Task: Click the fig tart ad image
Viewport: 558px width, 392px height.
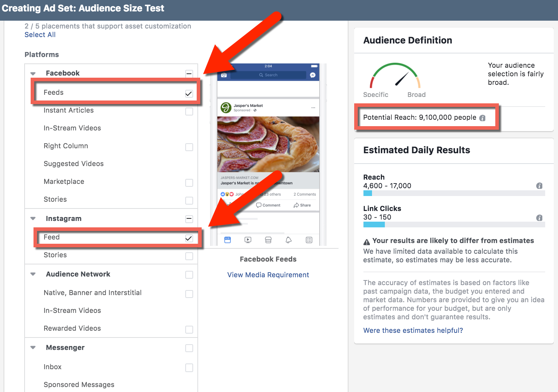Action: (268, 144)
